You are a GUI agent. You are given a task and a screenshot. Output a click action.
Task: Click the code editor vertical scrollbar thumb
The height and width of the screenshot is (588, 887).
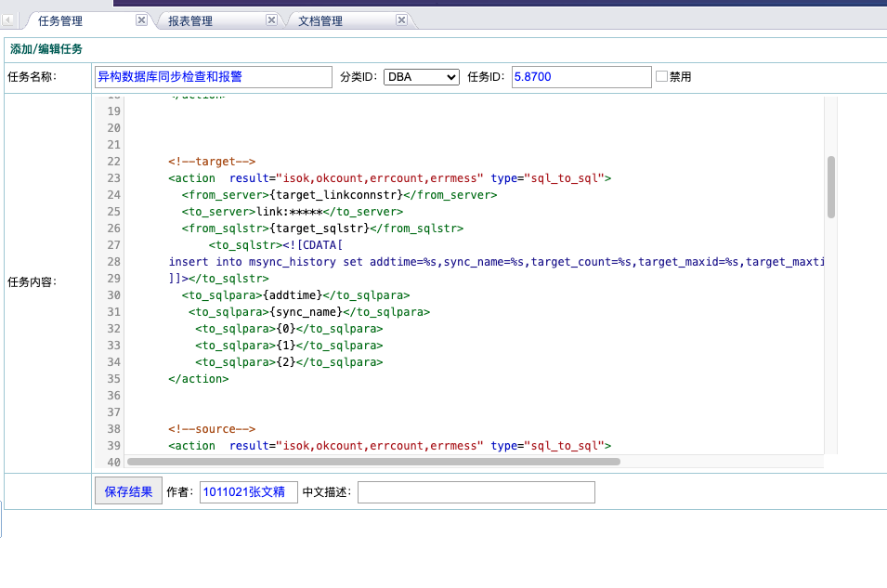(830, 186)
